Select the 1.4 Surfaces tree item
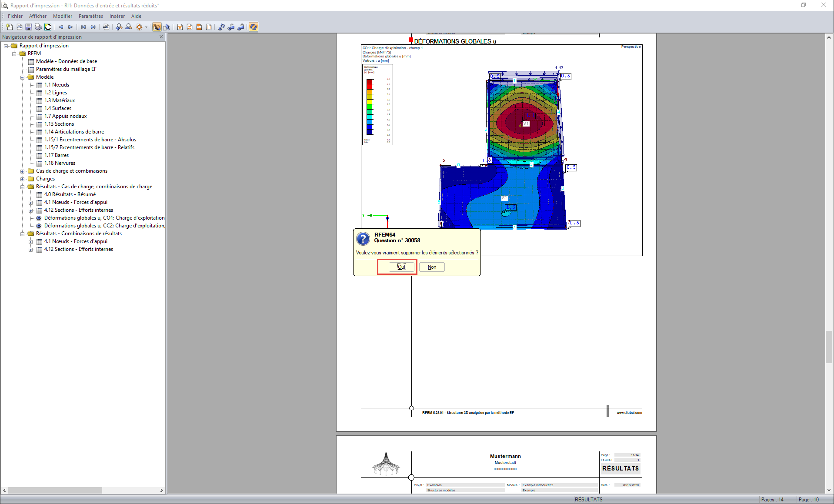Screen dimensions: 834x504 (x=58, y=108)
